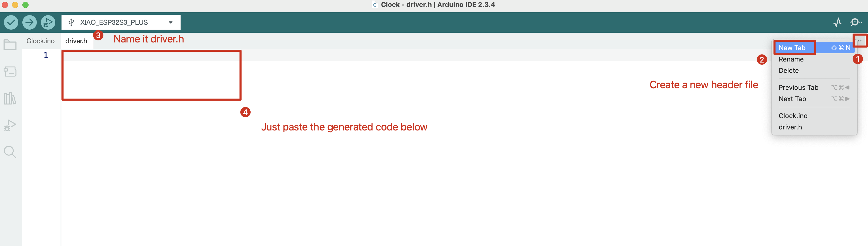Choose Delete from the tab menu
Screen dimensions: 868x246
789,71
